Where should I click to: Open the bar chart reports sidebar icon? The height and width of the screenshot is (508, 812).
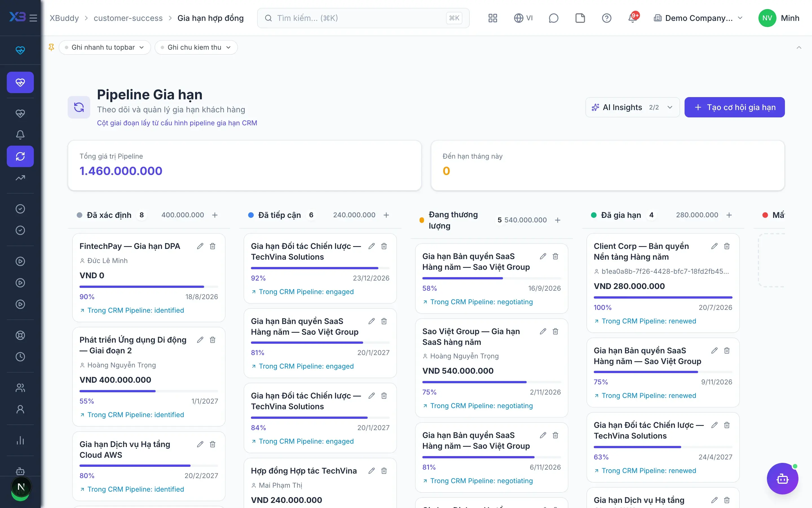[20, 440]
